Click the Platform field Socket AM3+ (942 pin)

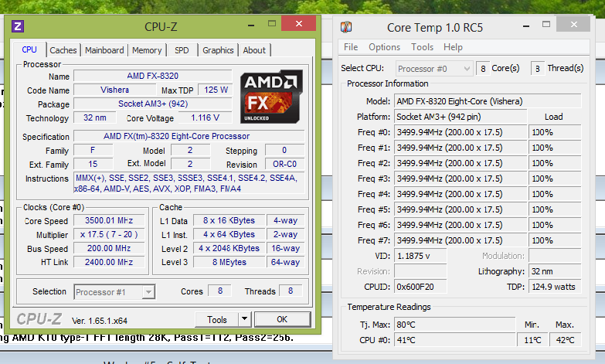pos(461,117)
